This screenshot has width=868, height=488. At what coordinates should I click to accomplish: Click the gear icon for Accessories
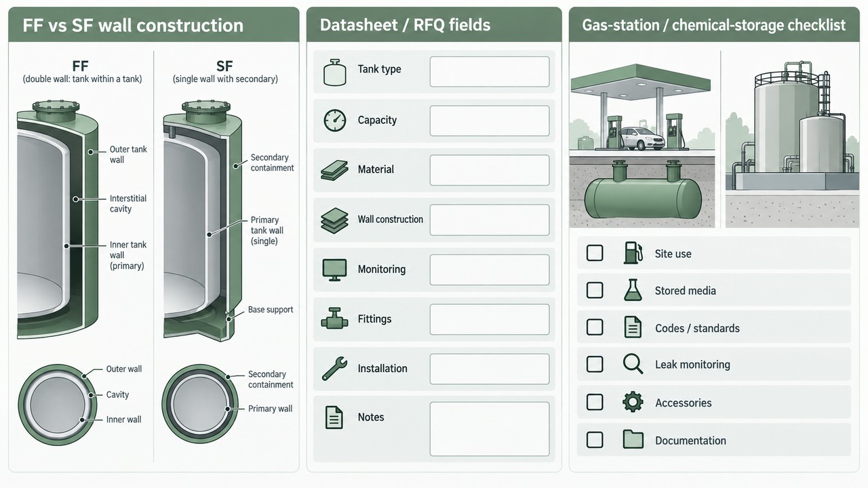click(633, 402)
